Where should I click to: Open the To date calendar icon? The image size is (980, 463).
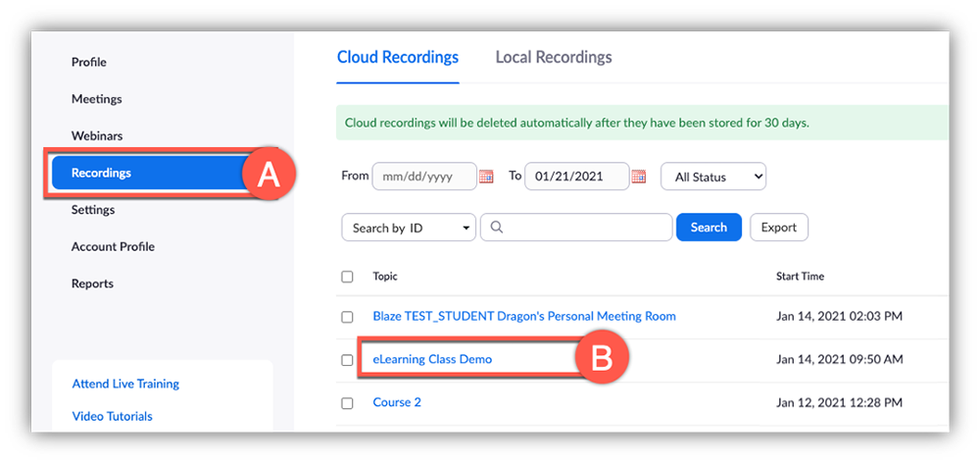click(639, 178)
